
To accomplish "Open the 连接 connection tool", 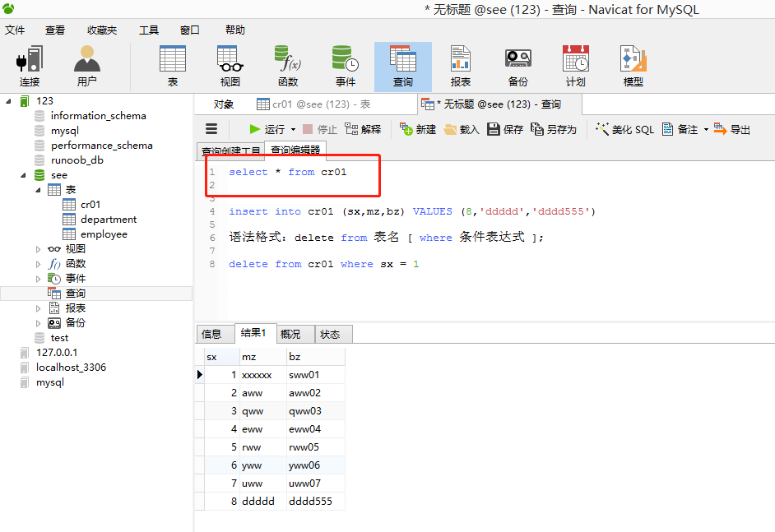I will click(x=29, y=67).
